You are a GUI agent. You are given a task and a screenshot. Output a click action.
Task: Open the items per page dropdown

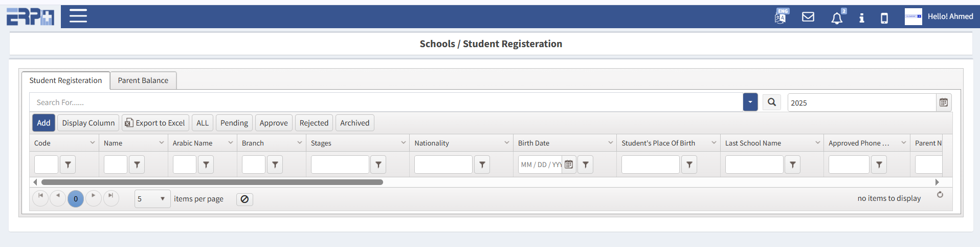152,199
